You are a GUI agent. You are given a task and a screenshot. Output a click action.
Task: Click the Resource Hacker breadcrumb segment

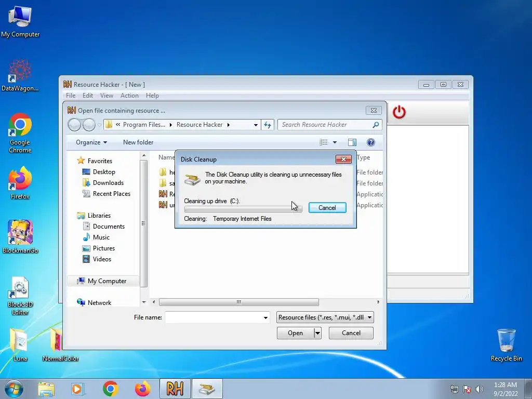point(199,125)
